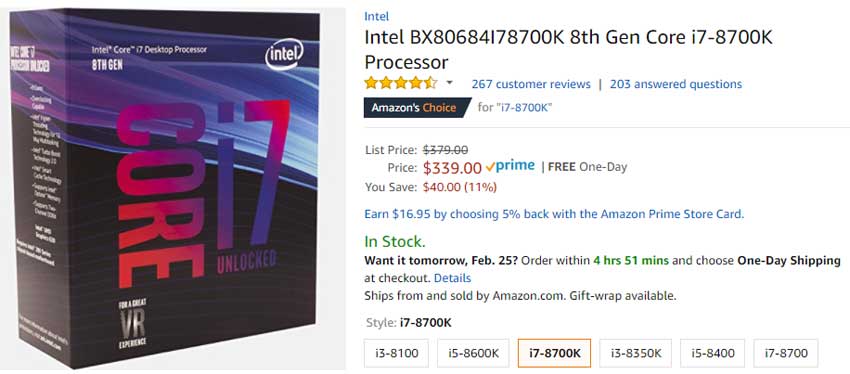Image resolution: width=850 pixels, height=374 pixels.
Task: Open 203 answered questions link
Action: 675,84
